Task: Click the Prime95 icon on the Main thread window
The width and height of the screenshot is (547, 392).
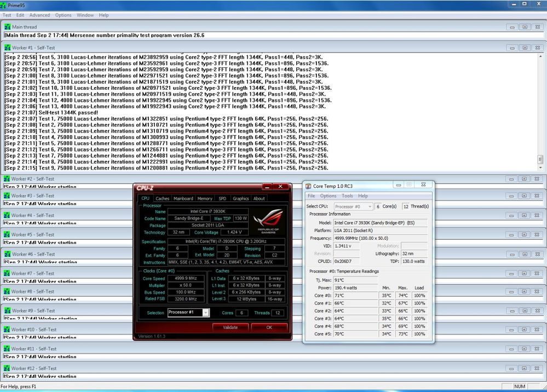Action: coord(7,26)
